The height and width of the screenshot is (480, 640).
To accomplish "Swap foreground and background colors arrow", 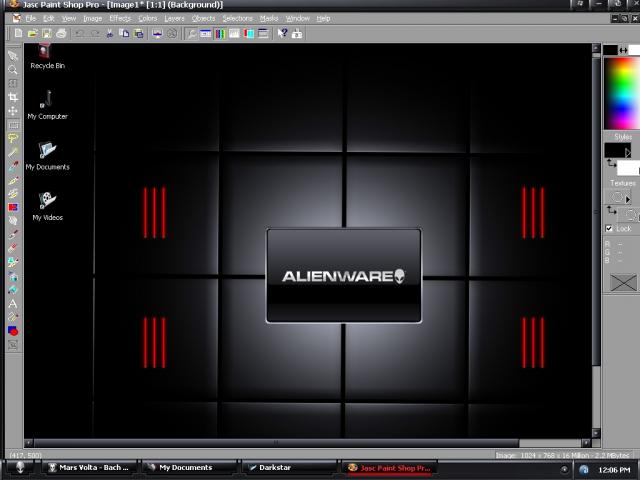I will (x=623, y=50).
